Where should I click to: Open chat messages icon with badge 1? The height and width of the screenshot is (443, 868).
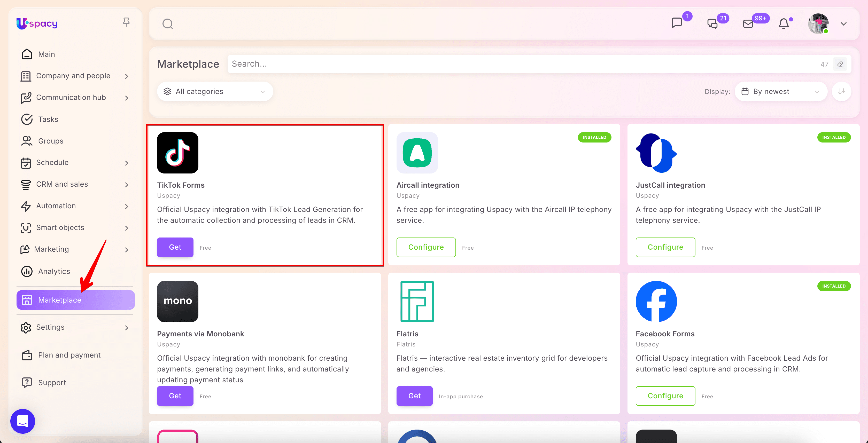pyautogui.click(x=677, y=23)
